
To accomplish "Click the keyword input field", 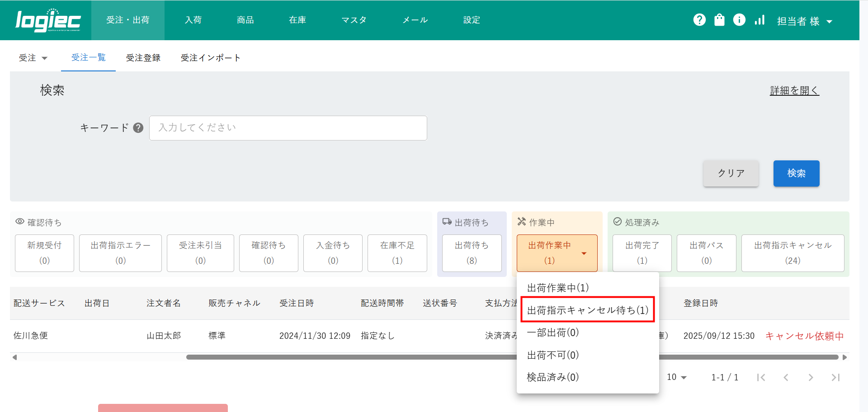I will point(288,128).
